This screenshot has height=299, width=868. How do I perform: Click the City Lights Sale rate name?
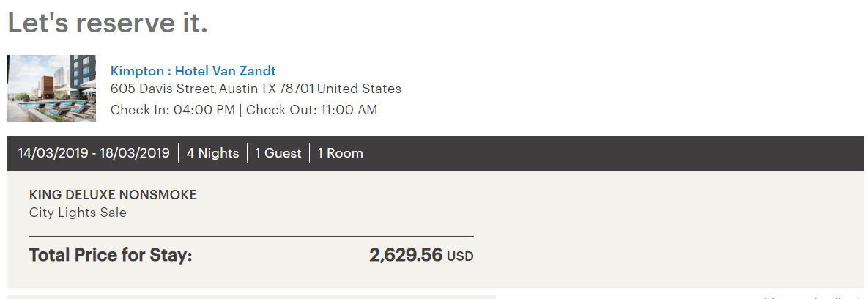point(78,213)
